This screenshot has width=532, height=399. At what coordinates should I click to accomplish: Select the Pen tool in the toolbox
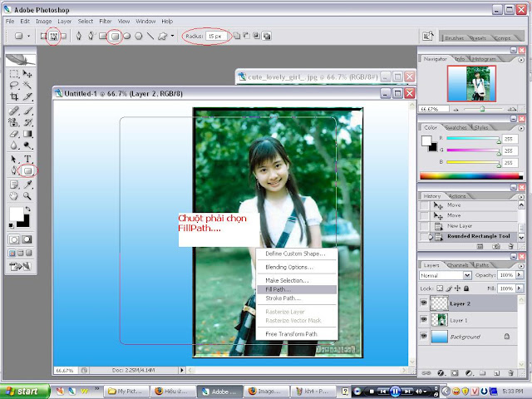coord(14,170)
